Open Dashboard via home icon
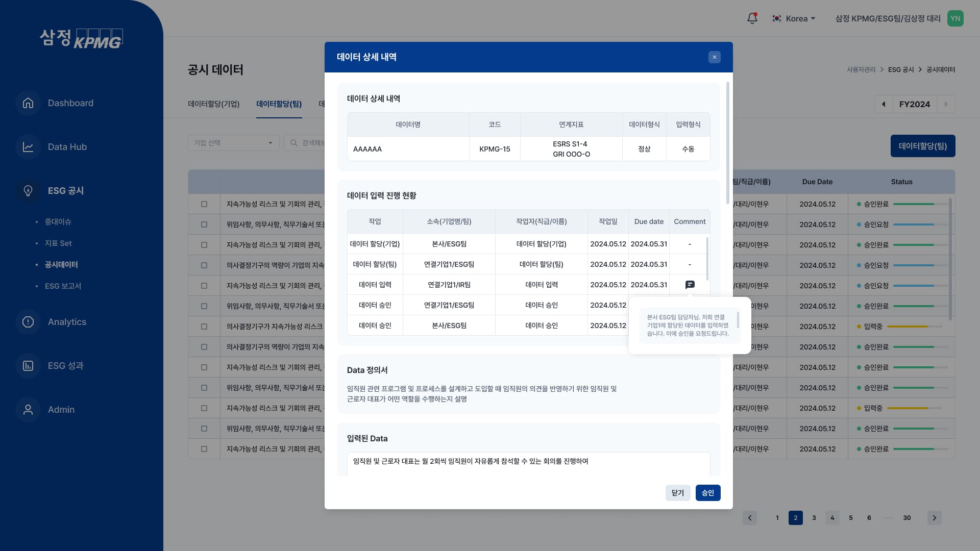 coord(28,103)
